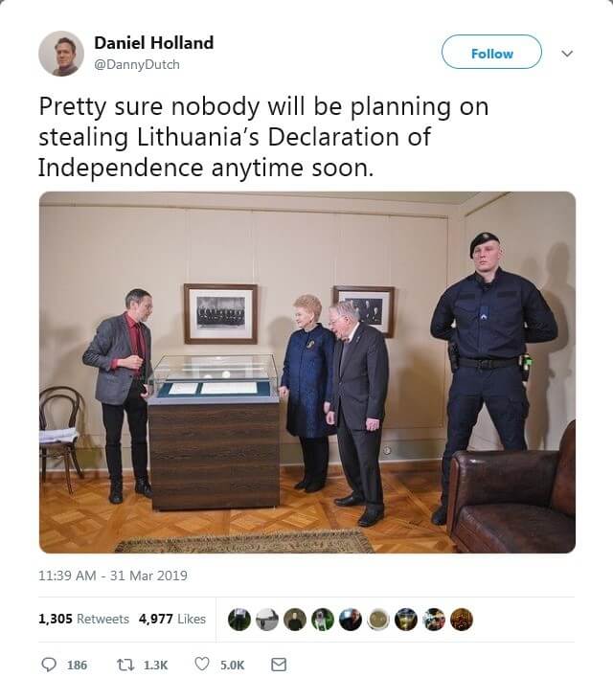613x700 pixels.
Task: Open Daniel Holland's profile avatar
Action: pyautogui.click(x=61, y=54)
